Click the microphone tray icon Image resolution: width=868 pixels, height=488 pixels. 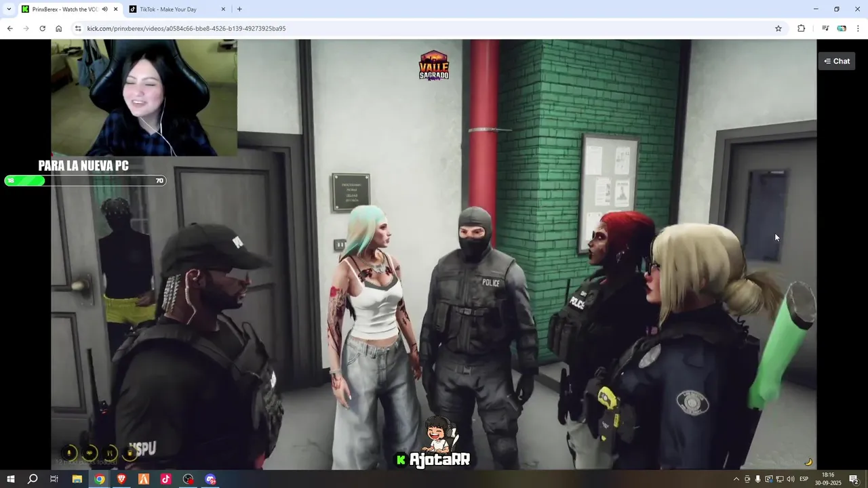pyautogui.click(x=758, y=479)
